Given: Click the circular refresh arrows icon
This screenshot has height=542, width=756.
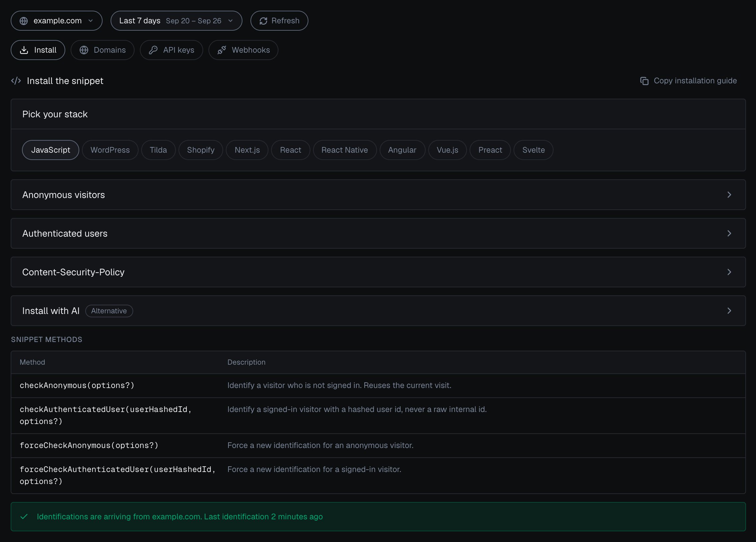Looking at the screenshot, I should tap(263, 21).
